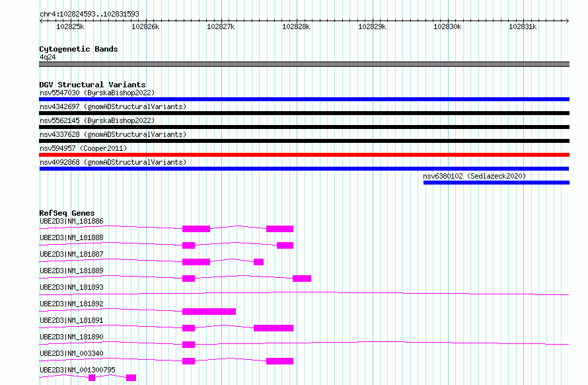The width and height of the screenshot is (588, 385).
Task: Select the gray 4q24 cytogenetic band bar
Action: point(304,64)
